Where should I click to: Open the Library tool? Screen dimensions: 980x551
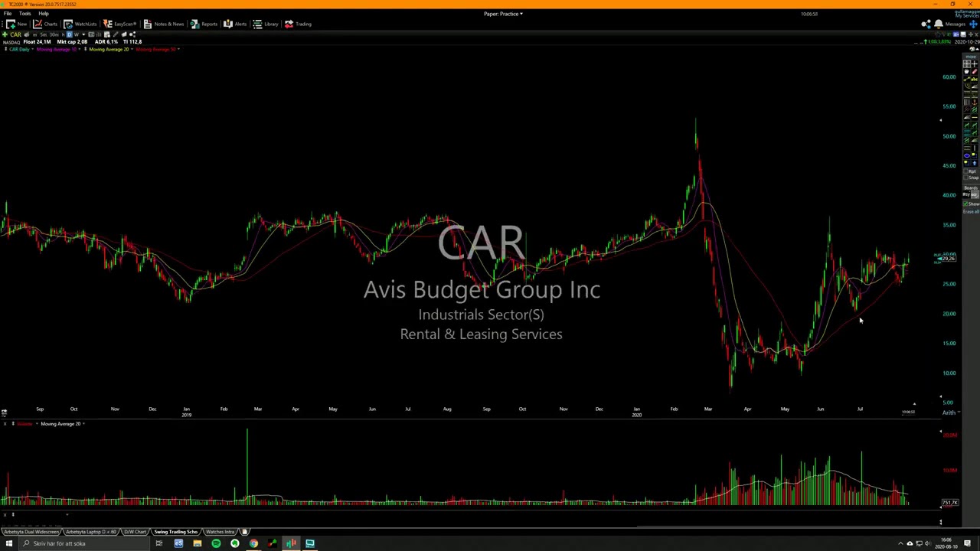click(265, 24)
